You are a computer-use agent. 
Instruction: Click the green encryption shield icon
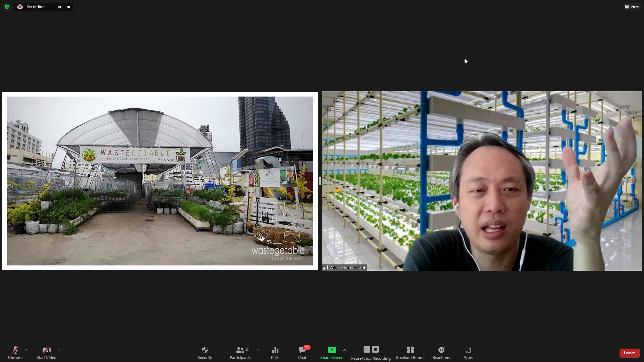(x=7, y=7)
